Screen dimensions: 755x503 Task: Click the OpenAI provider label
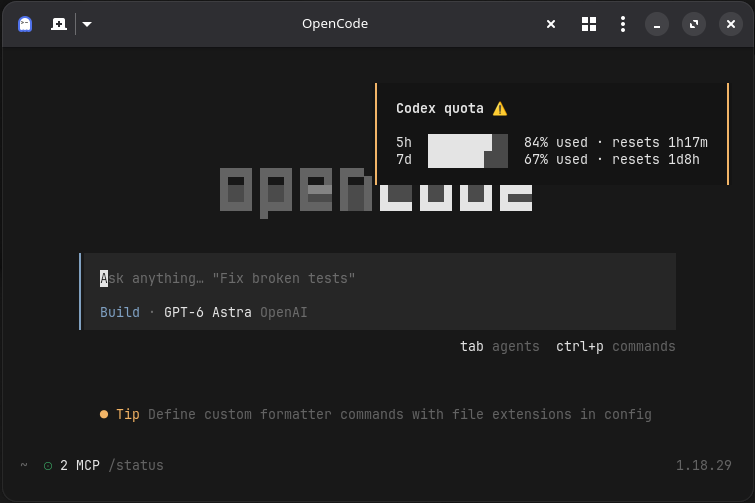(x=284, y=312)
